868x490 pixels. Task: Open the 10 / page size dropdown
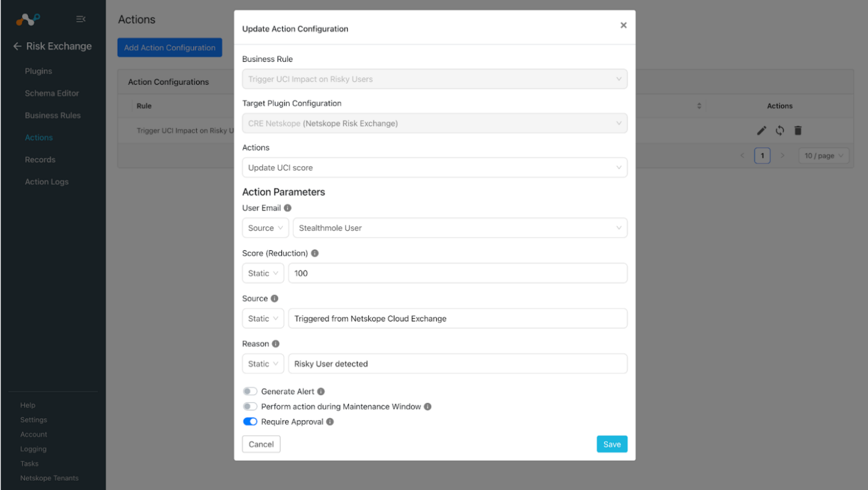tap(824, 155)
